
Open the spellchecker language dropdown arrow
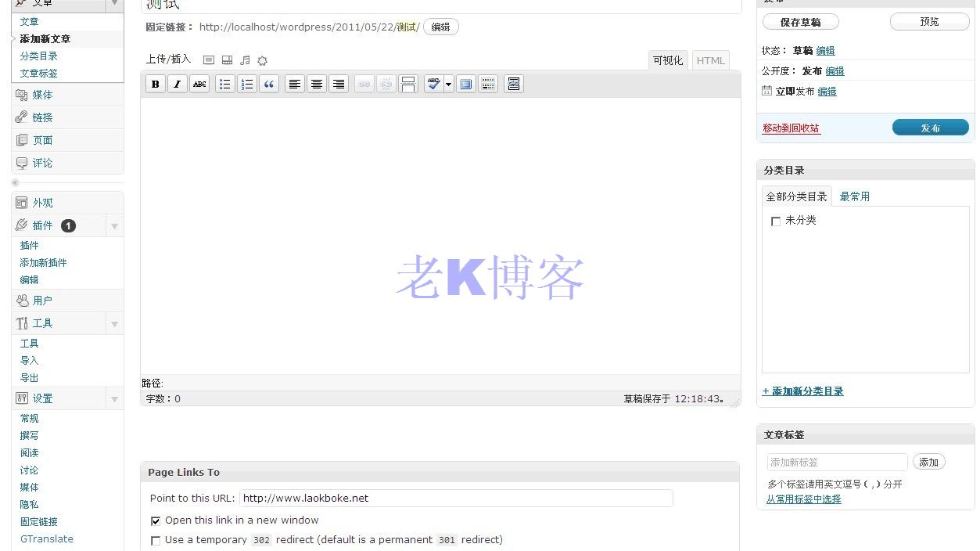tap(449, 84)
